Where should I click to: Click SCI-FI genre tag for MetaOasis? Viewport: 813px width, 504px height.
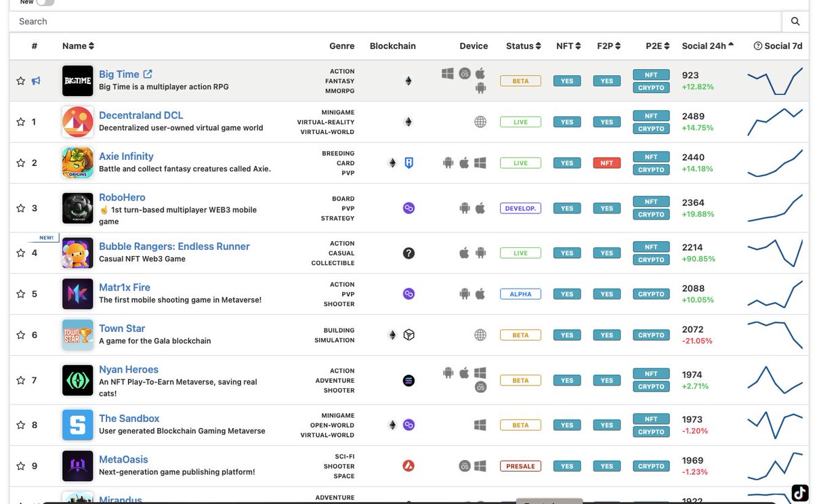pos(344,457)
